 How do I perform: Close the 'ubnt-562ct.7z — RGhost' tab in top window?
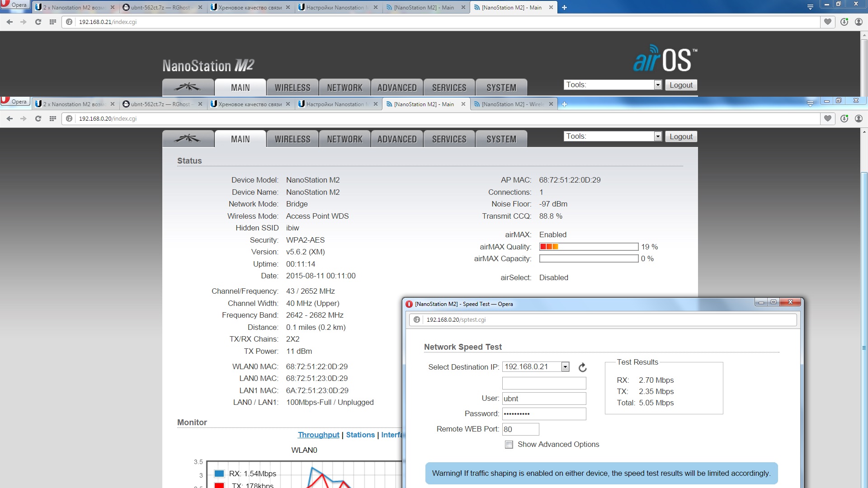tap(200, 7)
